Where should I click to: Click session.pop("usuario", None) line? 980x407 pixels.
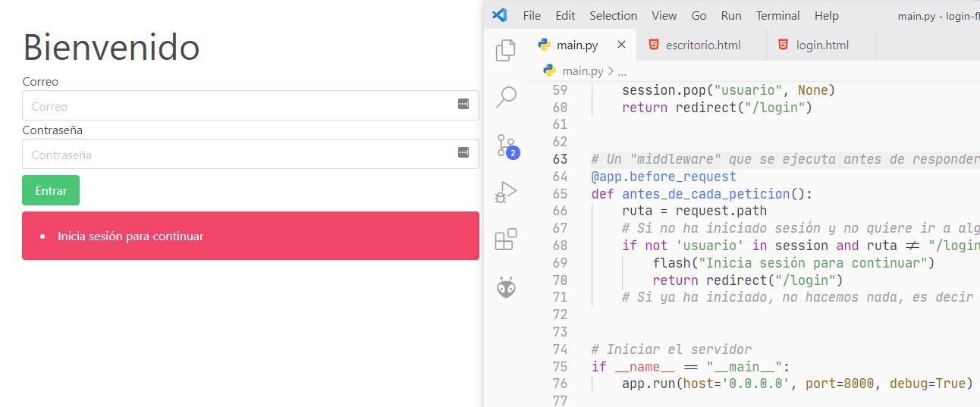point(728,90)
